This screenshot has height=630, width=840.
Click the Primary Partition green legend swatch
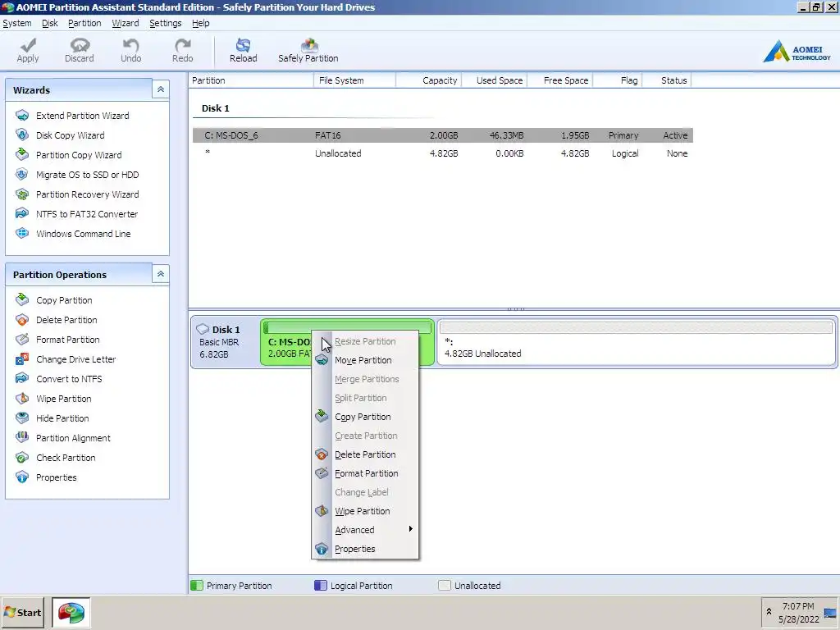coord(197,585)
